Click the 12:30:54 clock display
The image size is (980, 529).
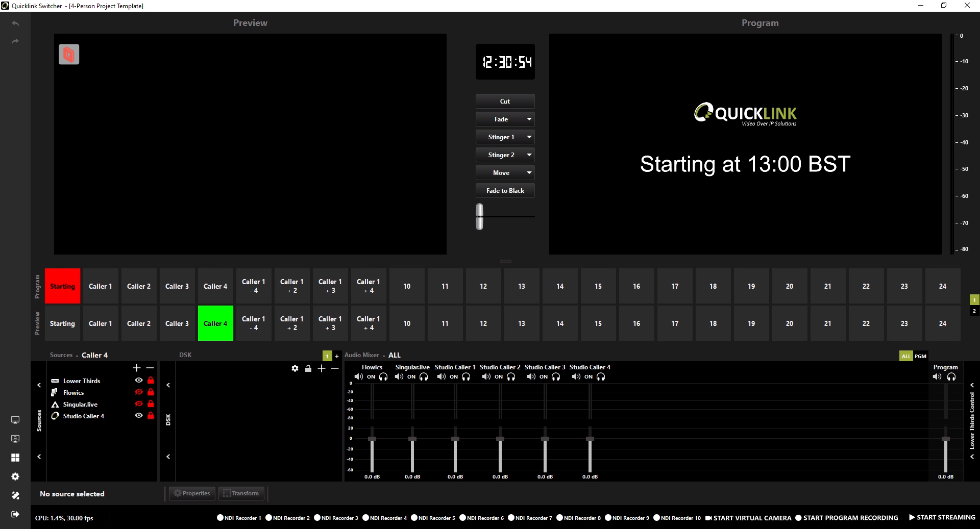505,62
